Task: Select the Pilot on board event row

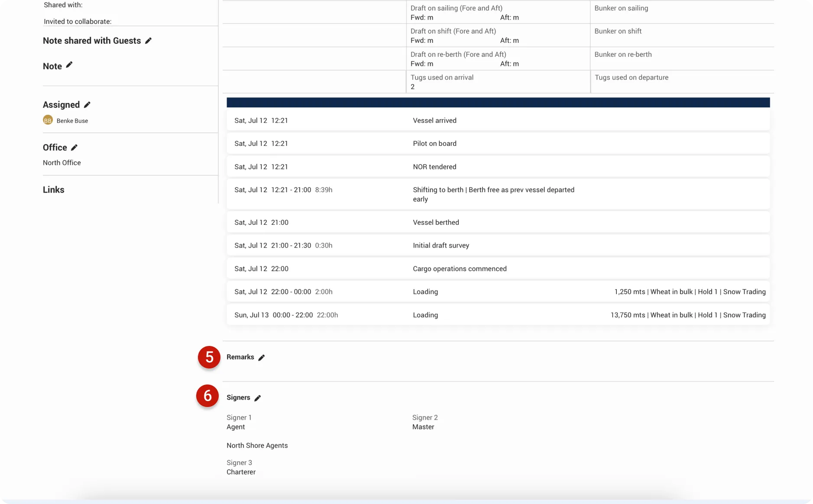Action: [x=498, y=143]
